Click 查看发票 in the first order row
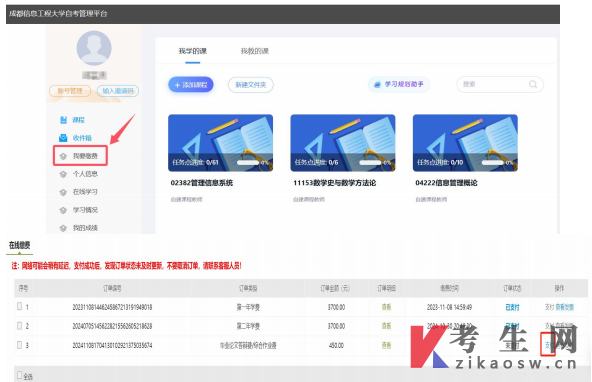Viewport: 592px width, 382px height. coord(565,307)
